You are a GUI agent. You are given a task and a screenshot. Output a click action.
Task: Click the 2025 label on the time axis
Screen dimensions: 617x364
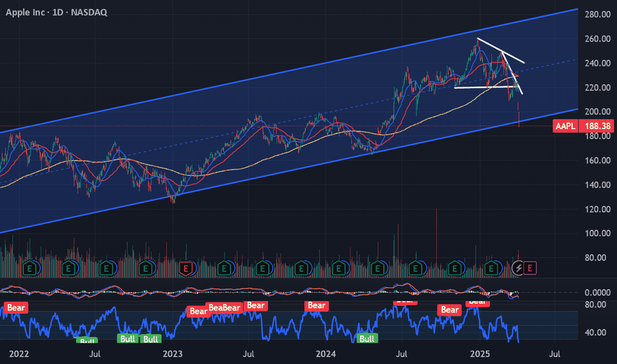[480, 354]
